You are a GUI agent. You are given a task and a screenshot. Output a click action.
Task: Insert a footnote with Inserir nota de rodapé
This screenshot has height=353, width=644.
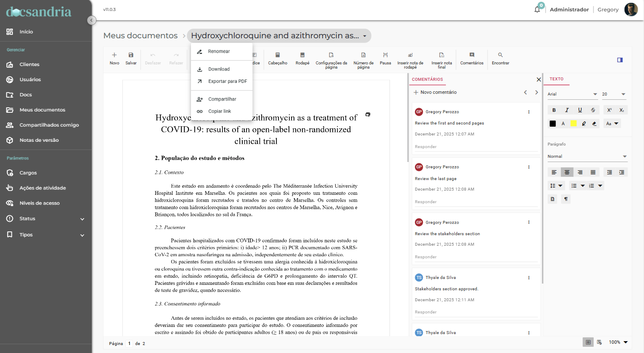(x=410, y=60)
